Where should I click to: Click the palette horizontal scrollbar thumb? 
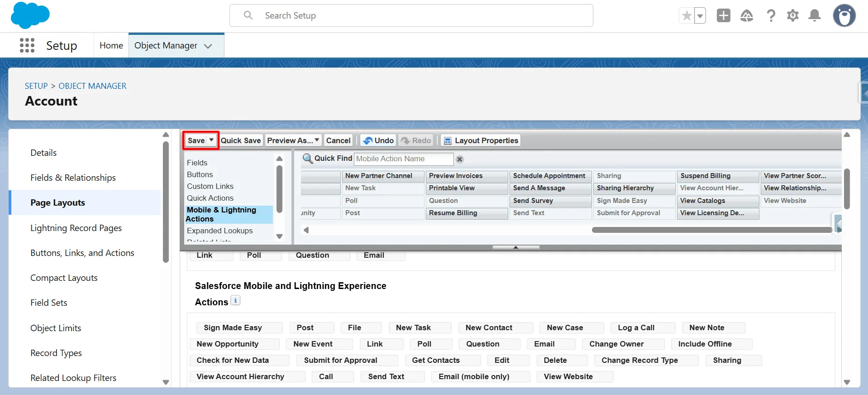pos(712,230)
